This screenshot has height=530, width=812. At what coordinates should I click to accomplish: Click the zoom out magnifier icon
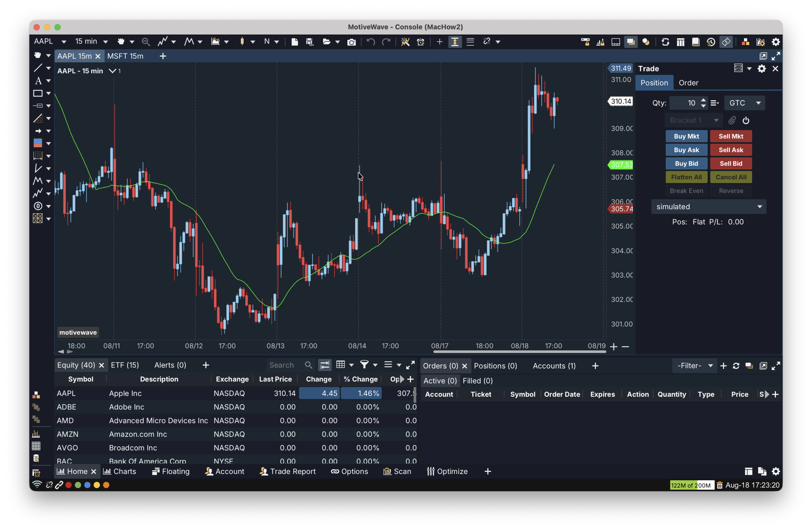tap(146, 42)
